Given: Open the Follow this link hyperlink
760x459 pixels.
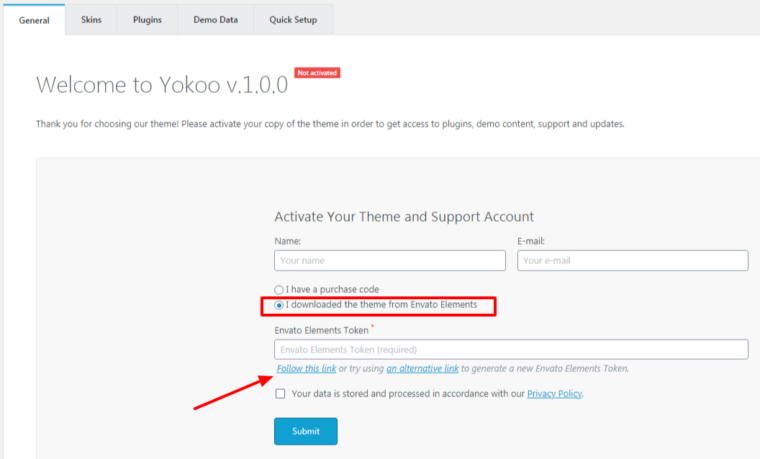Looking at the screenshot, I should [x=306, y=369].
